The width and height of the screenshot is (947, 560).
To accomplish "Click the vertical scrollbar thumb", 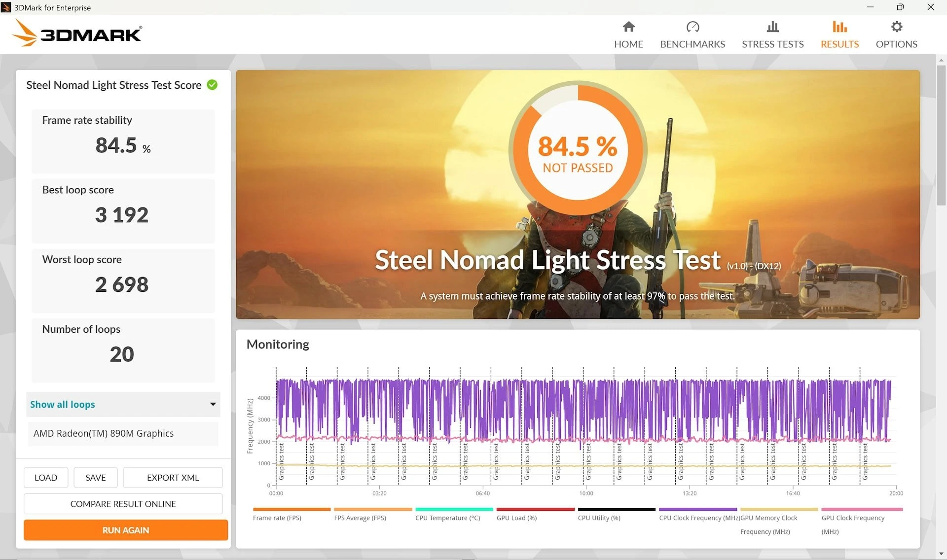I will [x=941, y=136].
